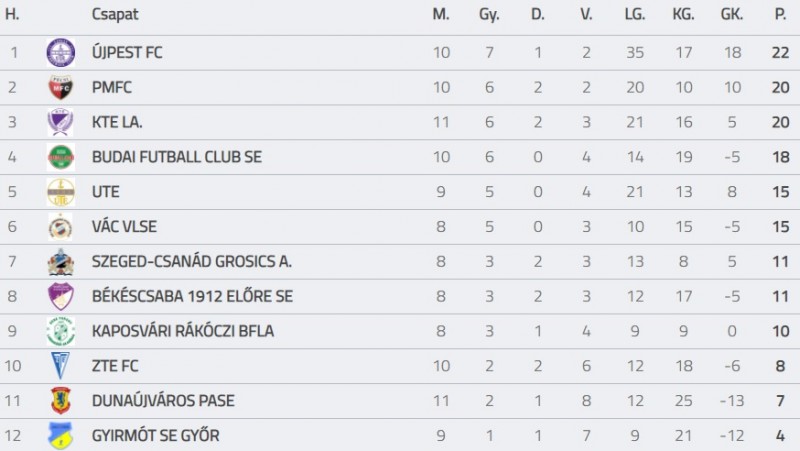Select the GK. goal difference header
The width and height of the screenshot is (800, 451).
click(732, 14)
